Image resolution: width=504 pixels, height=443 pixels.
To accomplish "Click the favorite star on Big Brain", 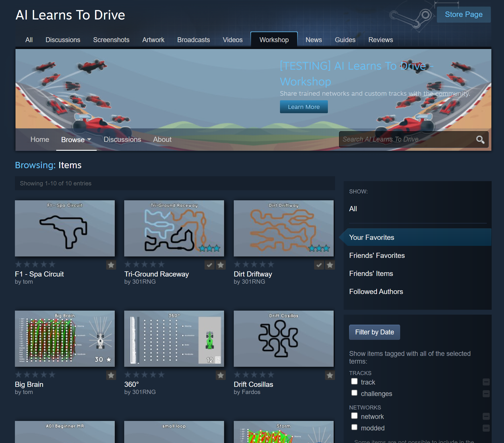I will point(111,375).
